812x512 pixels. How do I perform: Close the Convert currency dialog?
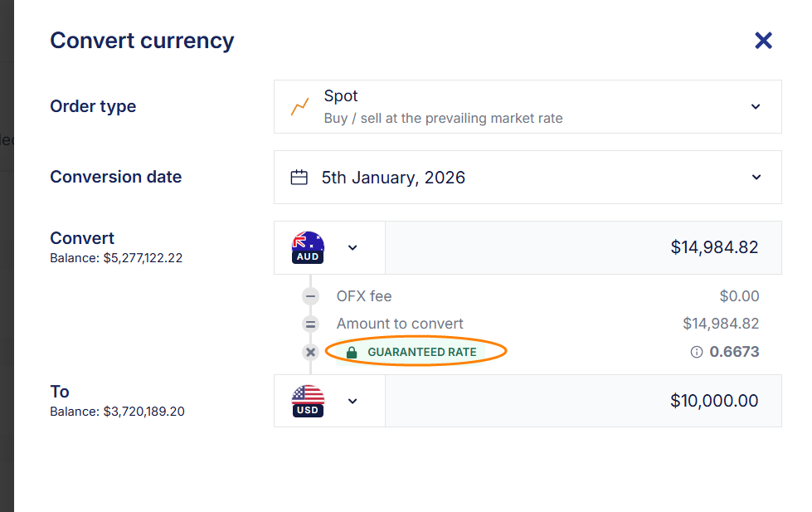(x=763, y=40)
